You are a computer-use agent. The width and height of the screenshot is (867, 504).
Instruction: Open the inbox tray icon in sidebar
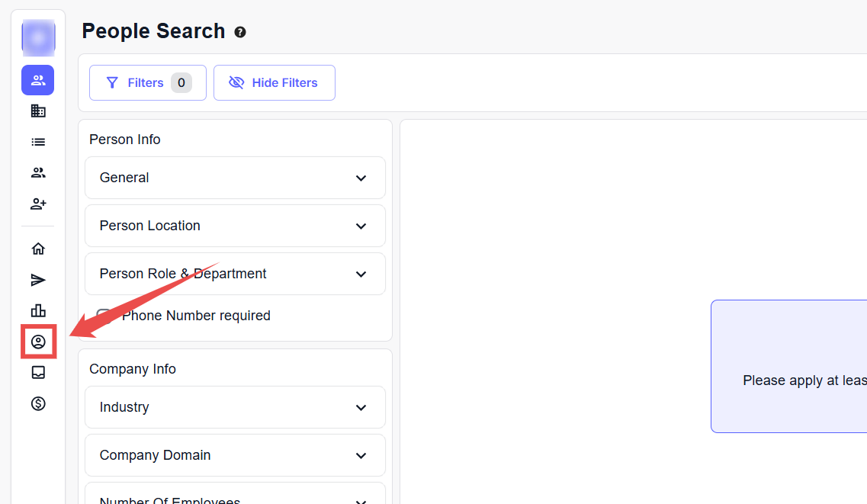[x=38, y=372]
